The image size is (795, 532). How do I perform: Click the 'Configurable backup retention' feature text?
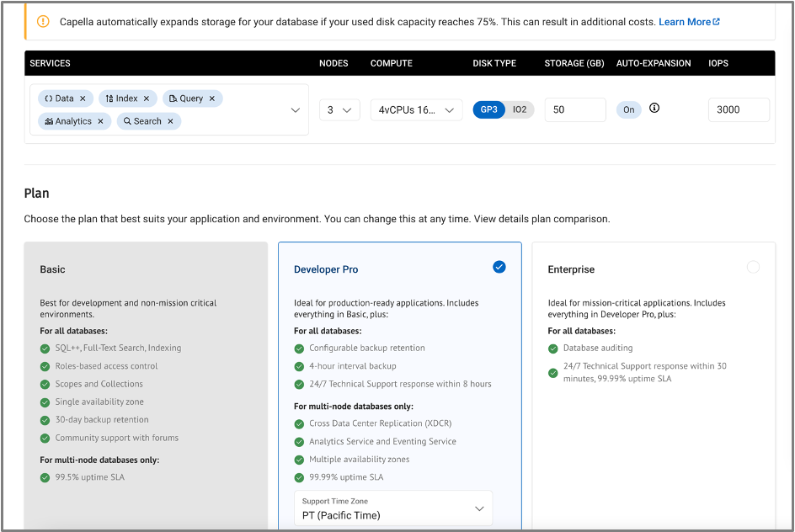pyautogui.click(x=367, y=348)
